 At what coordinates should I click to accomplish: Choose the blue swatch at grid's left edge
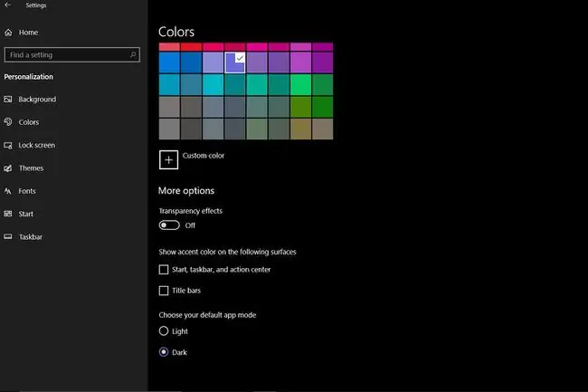(x=169, y=62)
